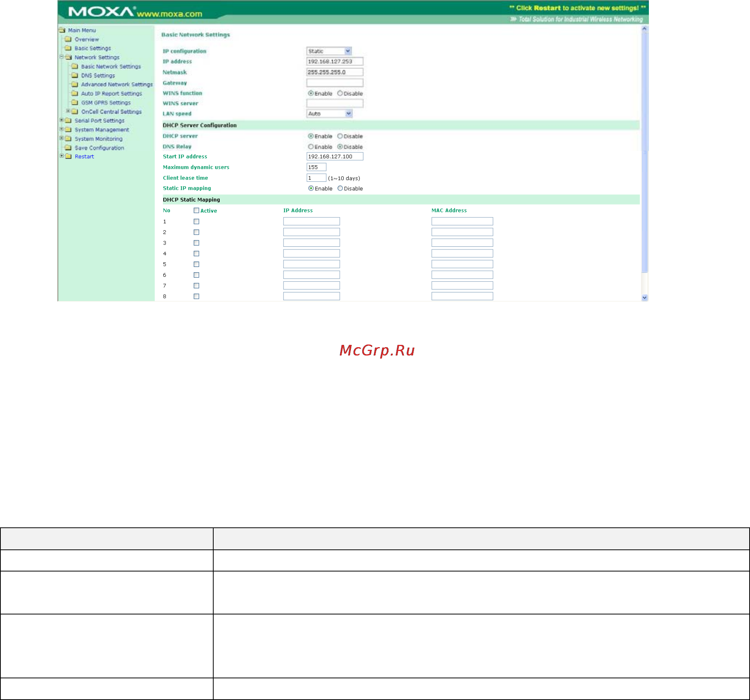Screen dimensions: 750x700
Task: Disable DNS Relay
Action: (x=340, y=147)
